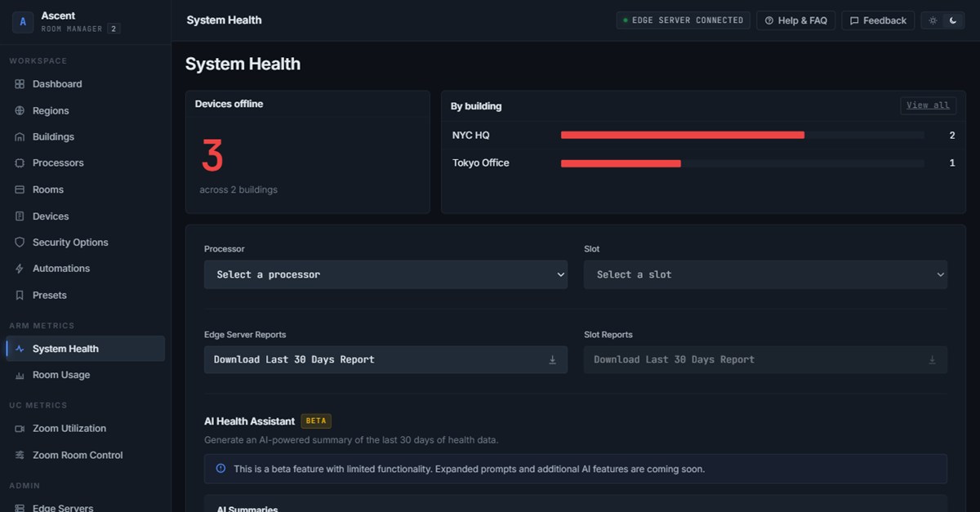Click the Feedback button

click(878, 20)
